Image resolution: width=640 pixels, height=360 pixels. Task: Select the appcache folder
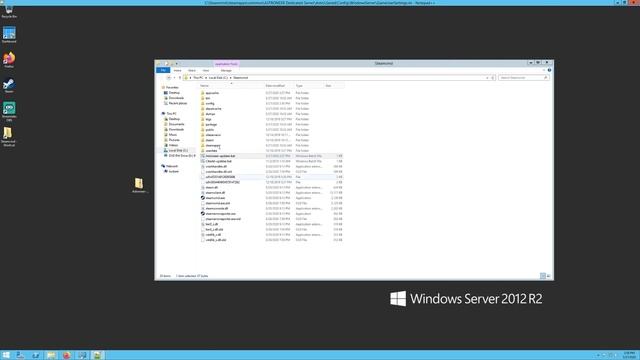click(x=212, y=93)
